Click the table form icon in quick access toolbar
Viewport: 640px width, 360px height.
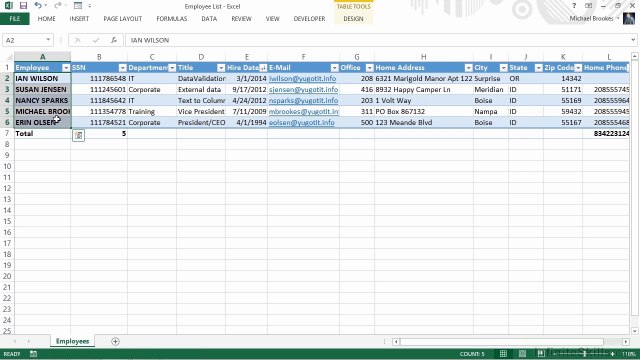coord(78,6)
